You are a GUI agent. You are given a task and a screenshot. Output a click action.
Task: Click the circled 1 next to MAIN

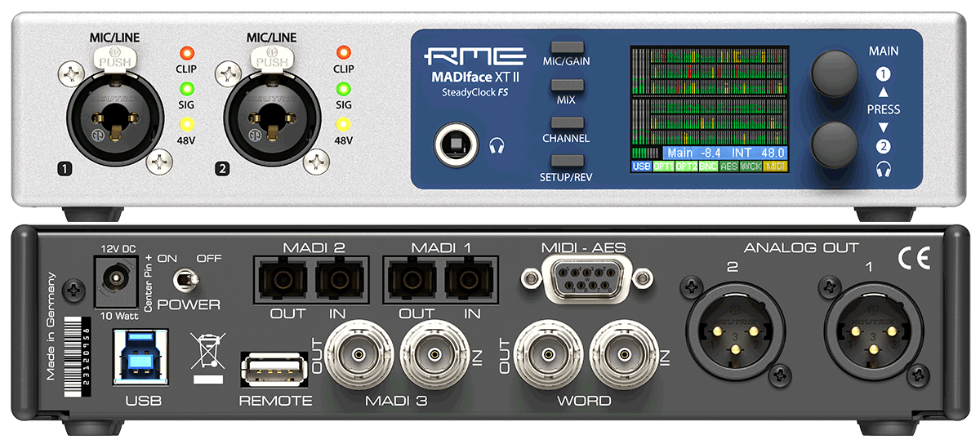click(x=883, y=73)
